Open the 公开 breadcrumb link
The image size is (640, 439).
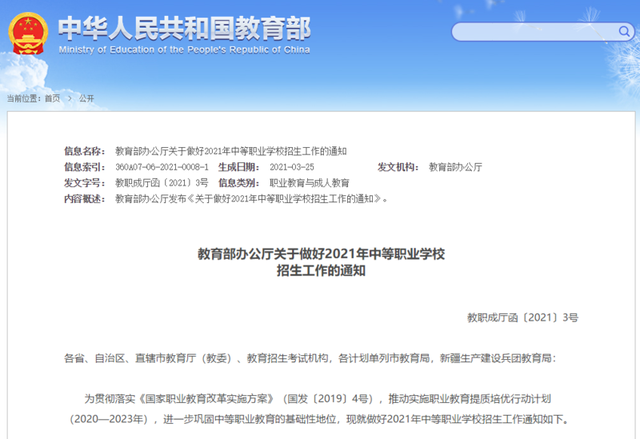[86, 98]
